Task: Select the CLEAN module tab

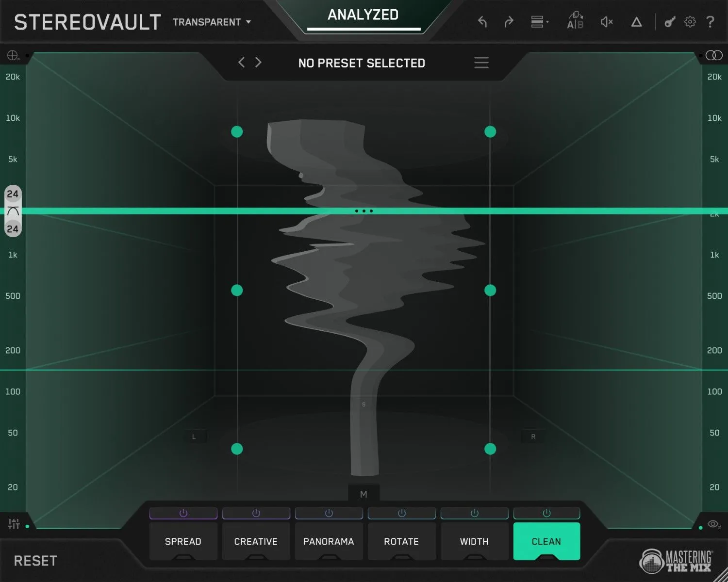Action: point(546,541)
